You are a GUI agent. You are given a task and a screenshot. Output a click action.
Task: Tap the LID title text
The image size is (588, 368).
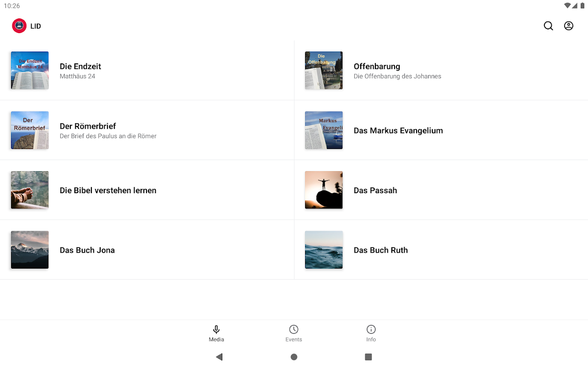pos(36,26)
